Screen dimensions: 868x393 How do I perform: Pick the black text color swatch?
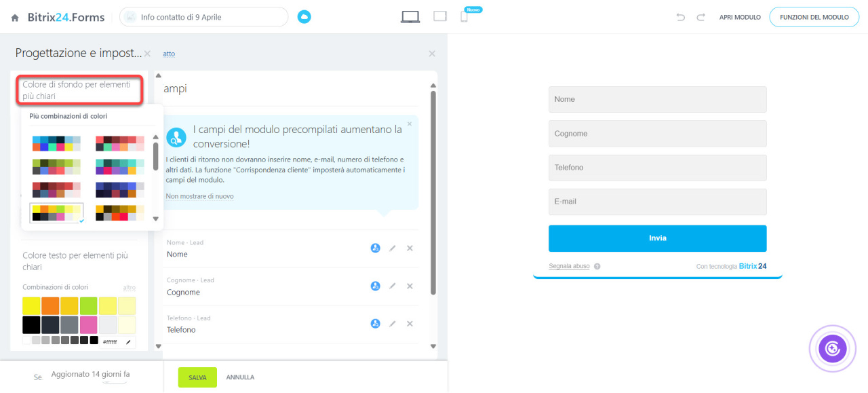click(31, 324)
